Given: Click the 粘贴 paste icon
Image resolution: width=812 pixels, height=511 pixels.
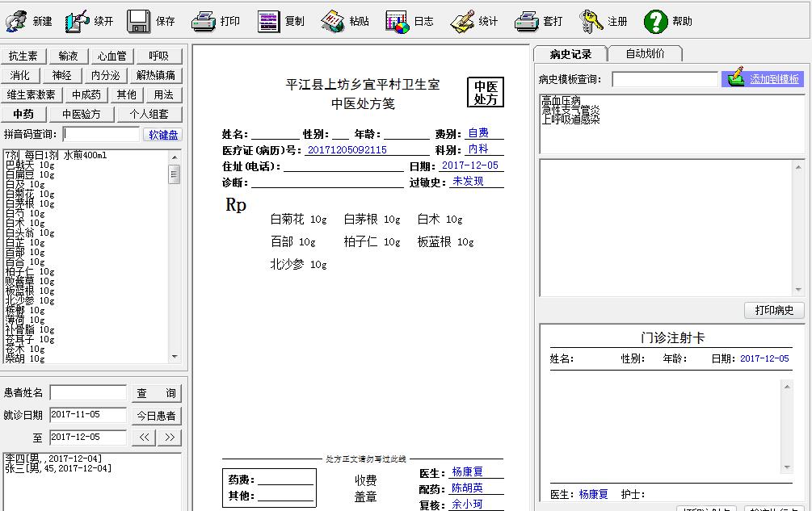Looking at the screenshot, I should 332,21.
